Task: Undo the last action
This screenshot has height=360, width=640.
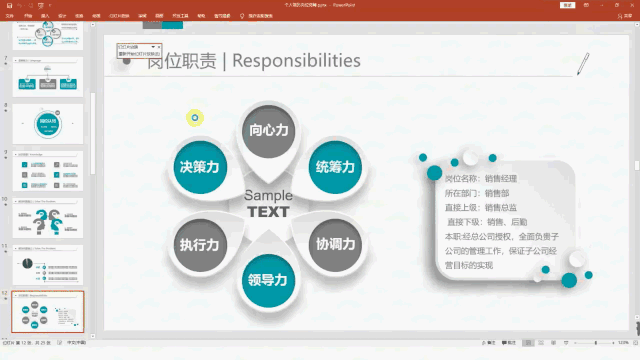Action: (x=19, y=6)
